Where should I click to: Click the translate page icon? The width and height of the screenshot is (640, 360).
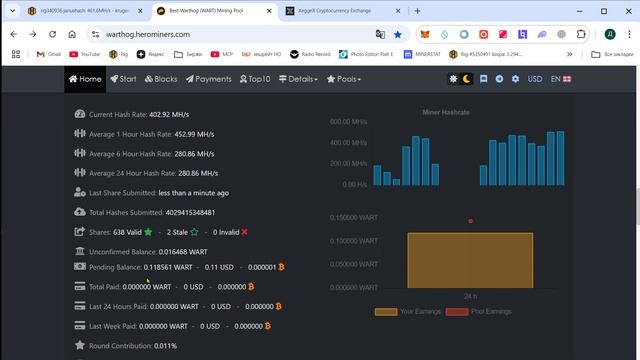coord(380,34)
